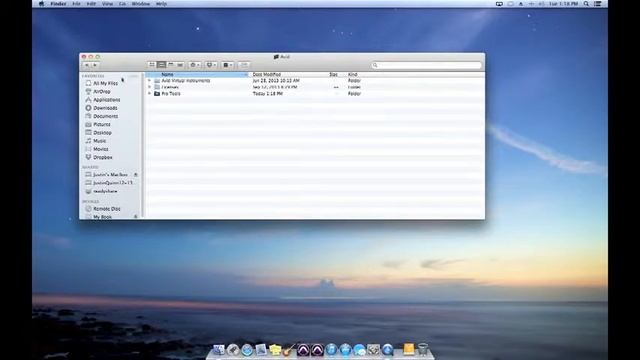The height and width of the screenshot is (360, 640).
Task: Select the Avid Virtual Instruments row
Action: [315, 81]
